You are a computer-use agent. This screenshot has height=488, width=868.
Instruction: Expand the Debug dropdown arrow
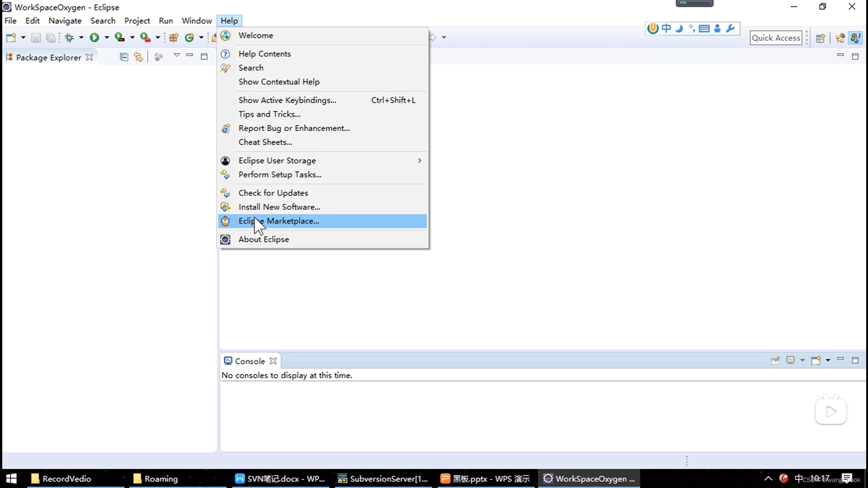click(81, 38)
